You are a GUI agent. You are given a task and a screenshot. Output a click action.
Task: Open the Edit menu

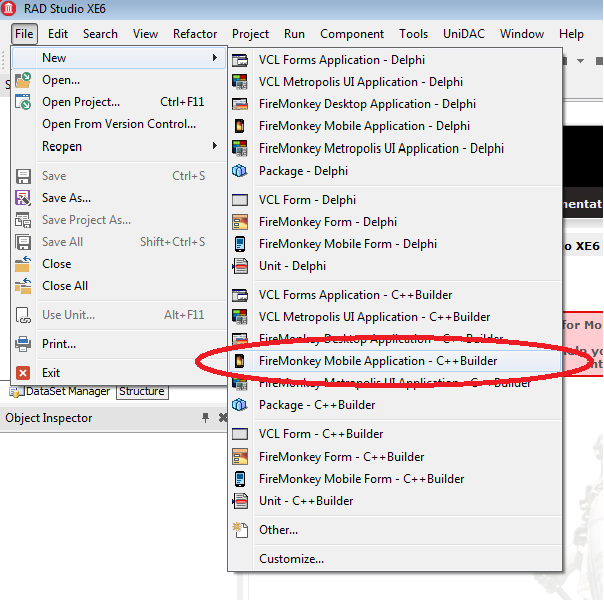[x=58, y=34]
